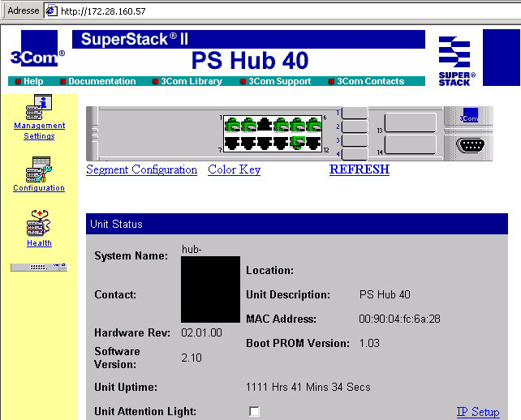Click the Unit Description value PS Hub 40

[x=385, y=294]
